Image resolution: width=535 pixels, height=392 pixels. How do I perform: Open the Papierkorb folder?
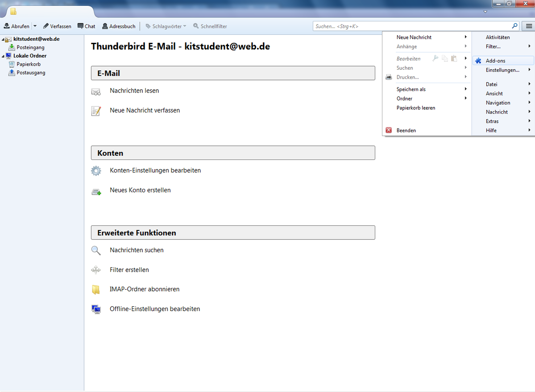29,64
